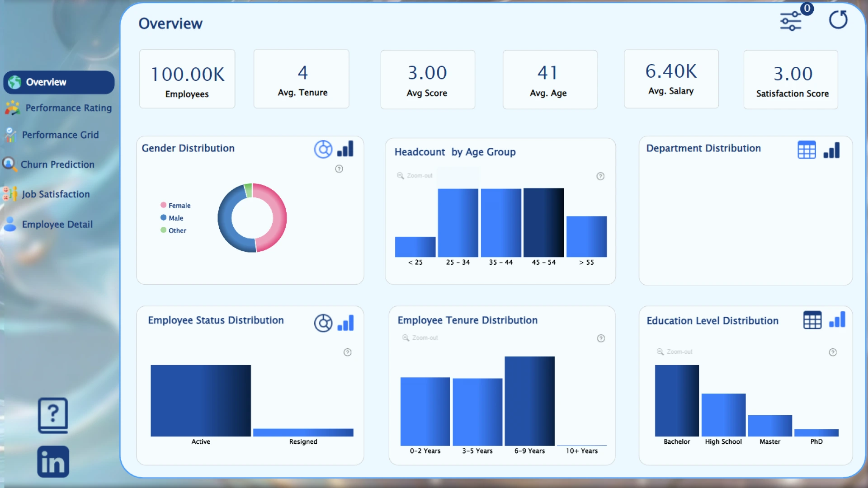Open help icon in Employee Tenure Distribution
The width and height of the screenshot is (868, 488).
[x=601, y=338]
